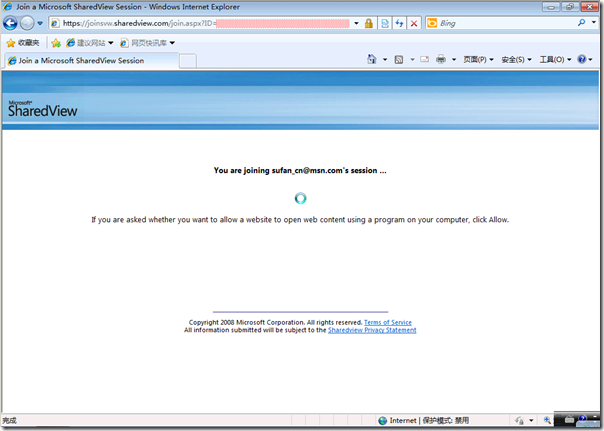Open the Favorites (收藏夹) star button

23,43
